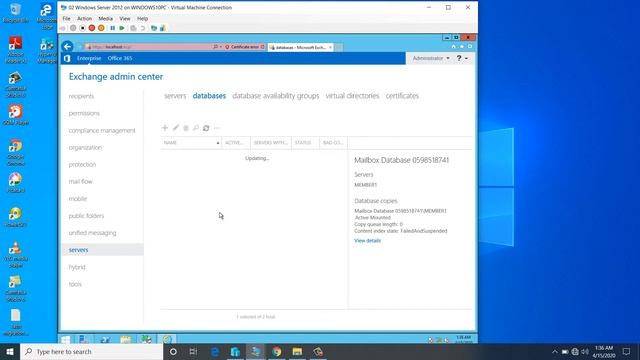Open the Administrator dropdown menu
Screen dimensions: 640x360
coord(431,58)
